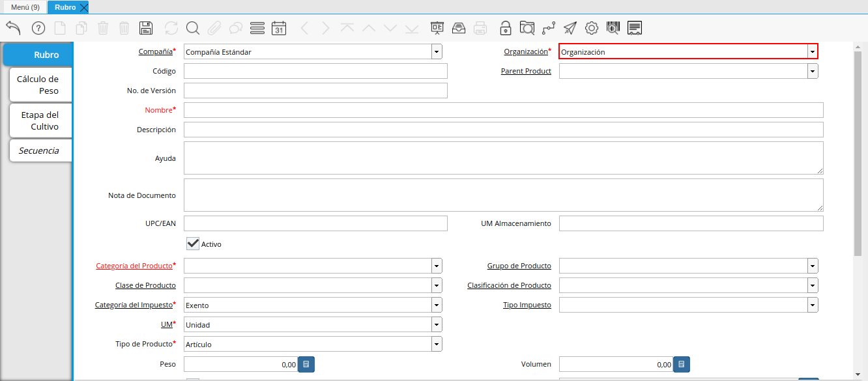
Task: Click the padlock lock record icon
Action: coord(506,28)
